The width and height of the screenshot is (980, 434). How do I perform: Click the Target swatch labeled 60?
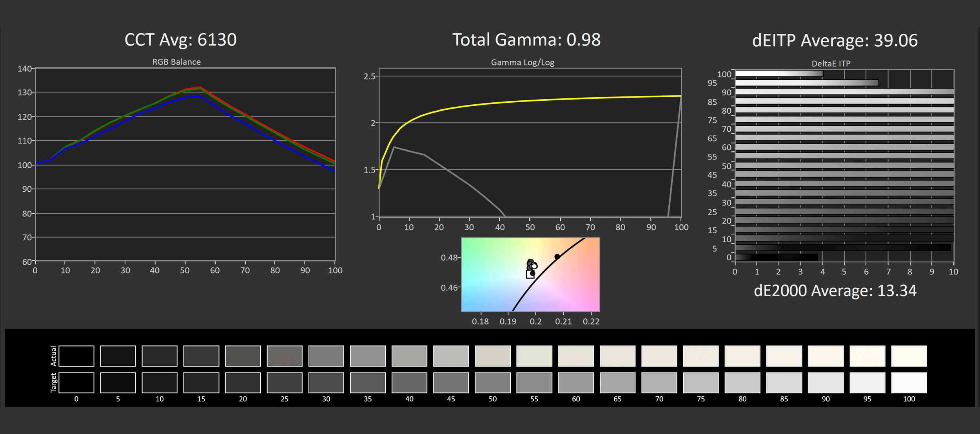coord(575,383)
